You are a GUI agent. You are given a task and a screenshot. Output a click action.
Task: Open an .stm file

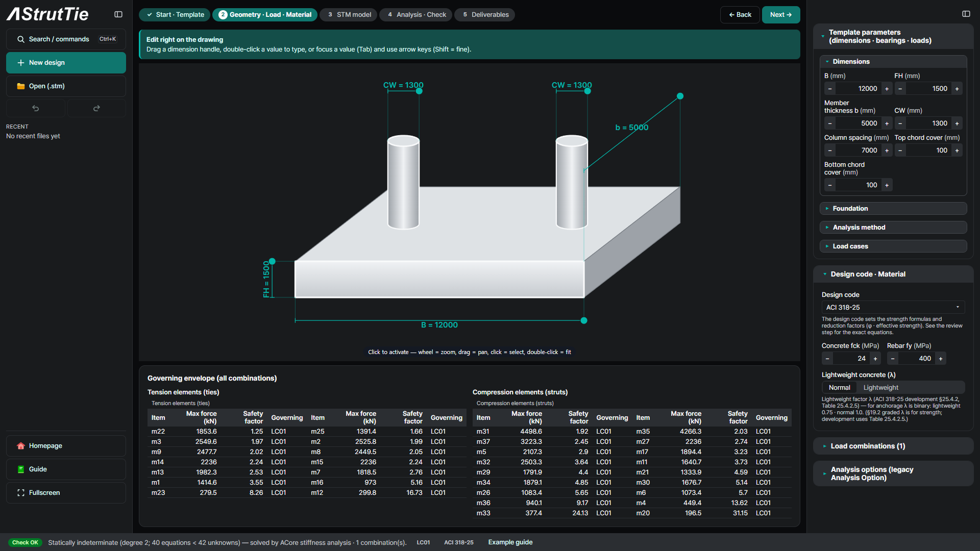(x=66, y=86)
